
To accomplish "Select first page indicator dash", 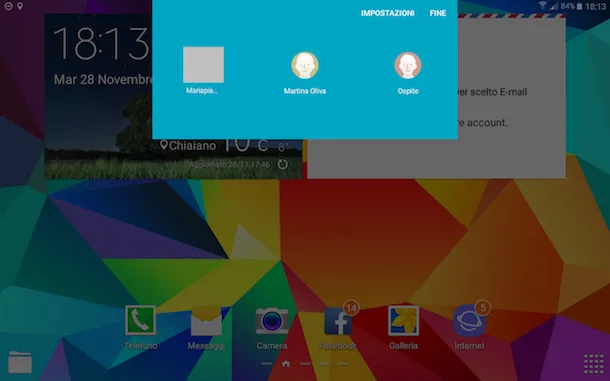I will (267, 363).
